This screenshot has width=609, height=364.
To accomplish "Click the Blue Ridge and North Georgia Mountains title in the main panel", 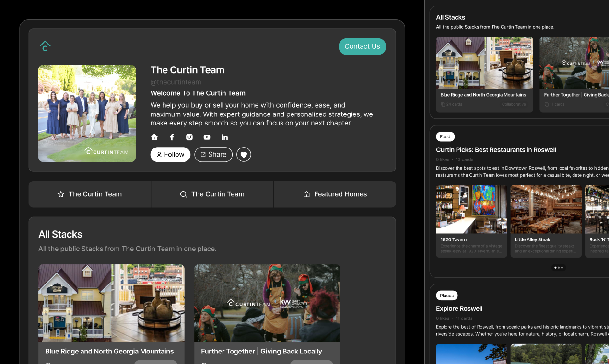I will (109, 351).
